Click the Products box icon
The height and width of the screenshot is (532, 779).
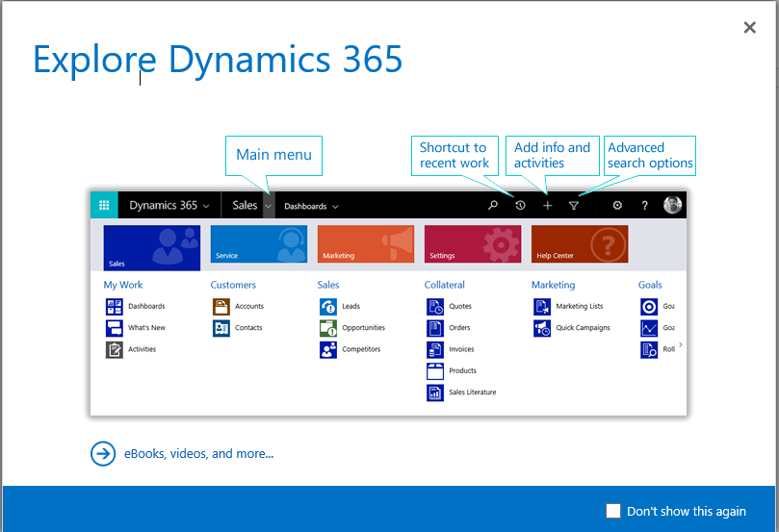(x=435, y=371)
